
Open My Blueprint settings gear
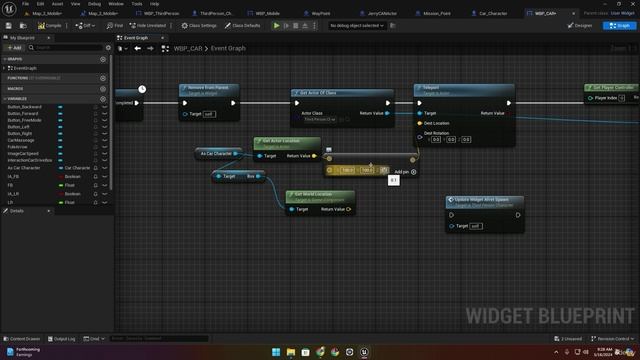pyautogui.click(x=108, y=48)
